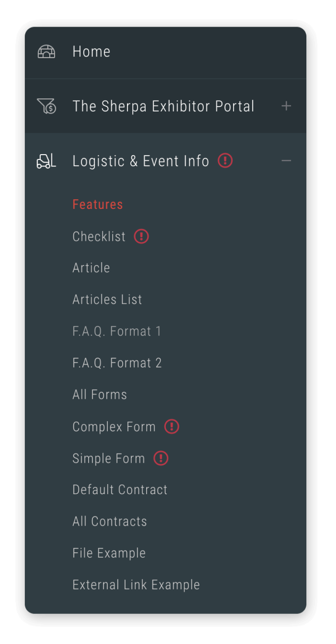
Task: Open the Article item
Action: coord(91,267)
